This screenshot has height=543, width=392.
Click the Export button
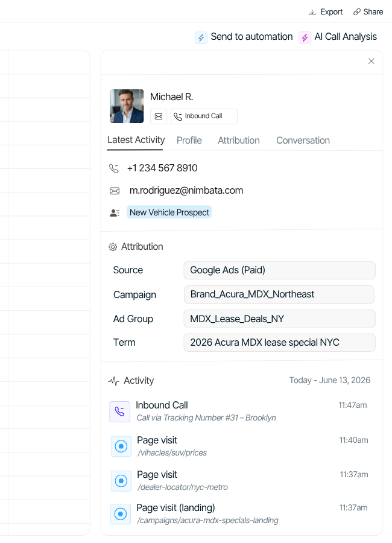[x=332, y=12]
